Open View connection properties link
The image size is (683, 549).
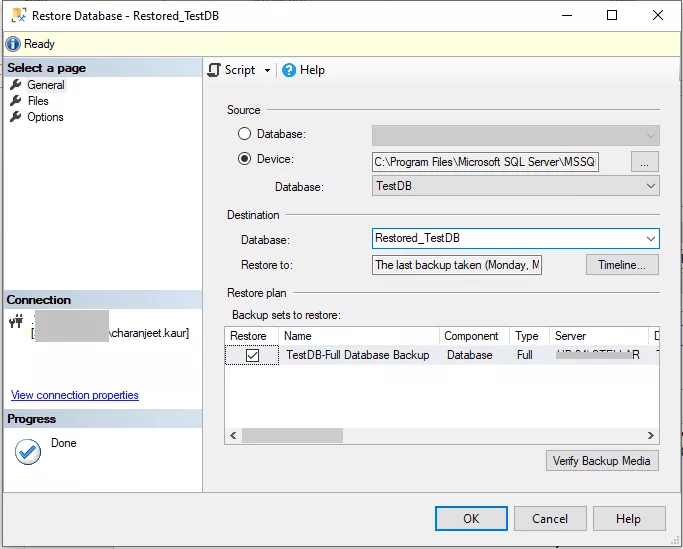point(75,395)
